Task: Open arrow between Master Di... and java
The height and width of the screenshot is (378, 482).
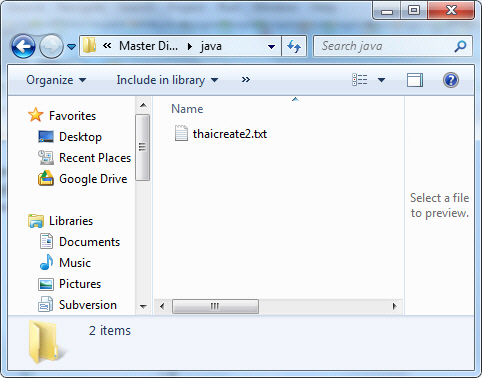Action: pos(190,46)
